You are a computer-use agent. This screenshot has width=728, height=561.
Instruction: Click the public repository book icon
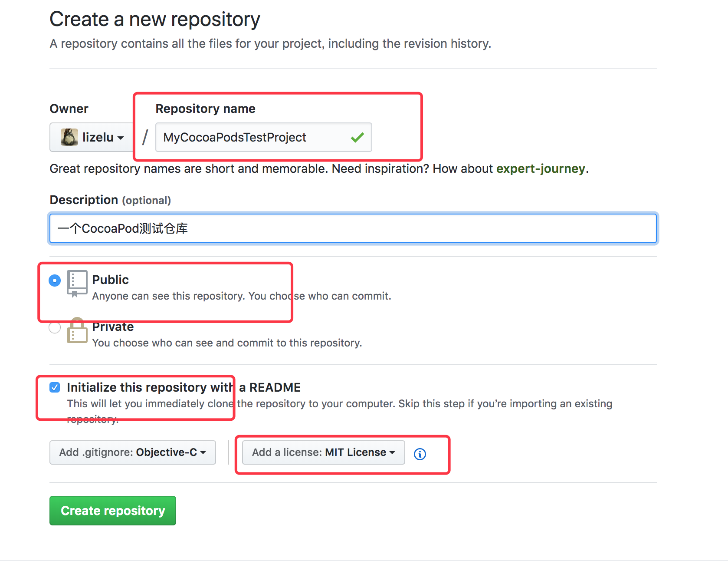(x=77, y=283)
